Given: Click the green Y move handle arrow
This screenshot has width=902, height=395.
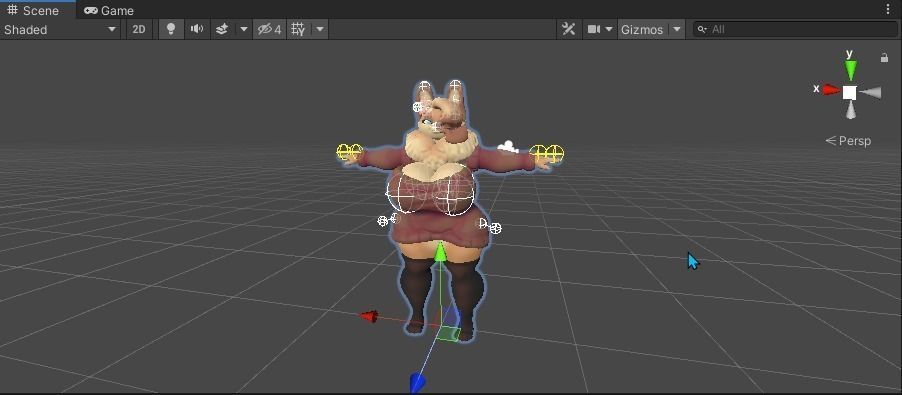Looking at the screenshot, I should (440, 252).
